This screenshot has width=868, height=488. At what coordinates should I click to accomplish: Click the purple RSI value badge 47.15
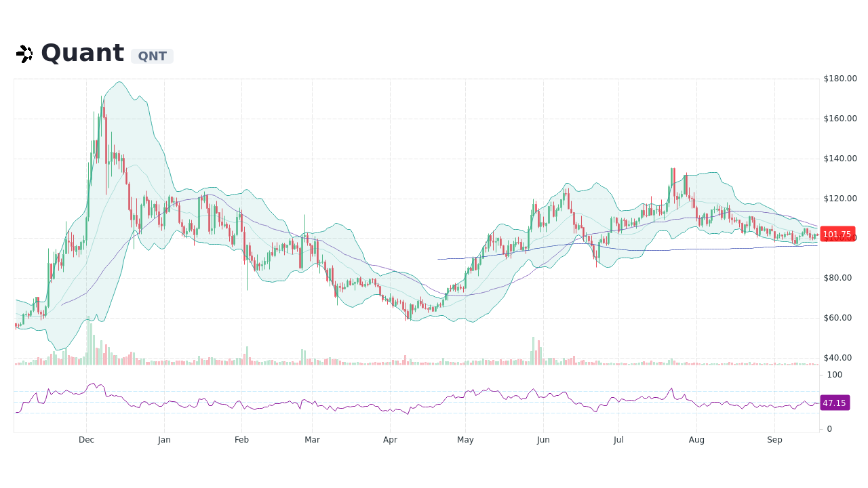click(834, 403)
